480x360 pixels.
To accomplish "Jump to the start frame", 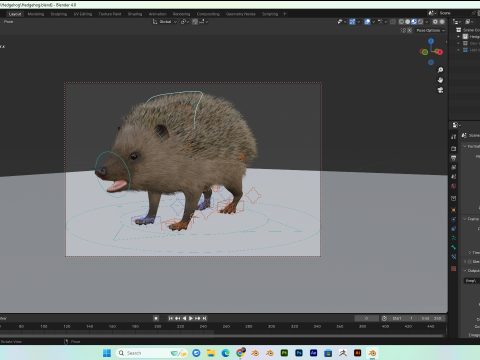I will pos(171,318).
